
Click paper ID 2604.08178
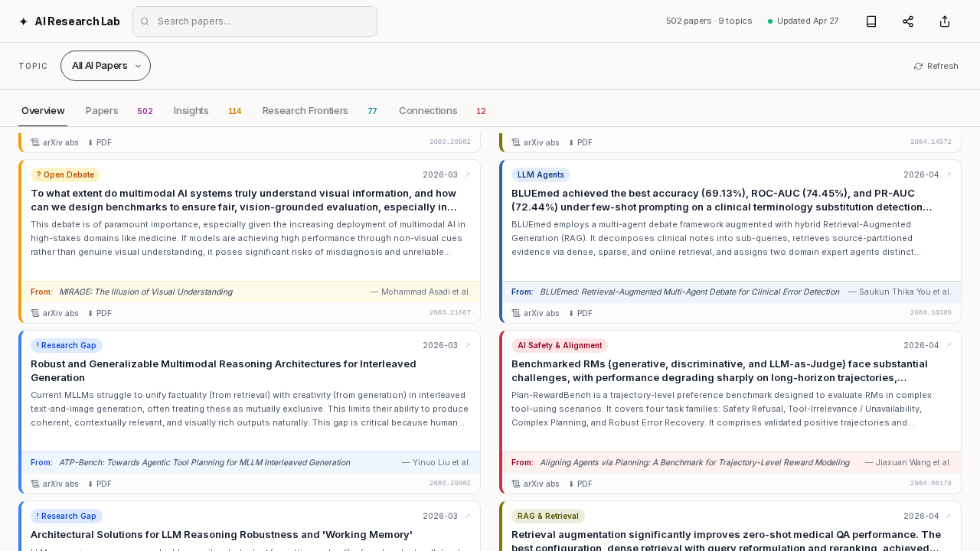coord(931,484)
